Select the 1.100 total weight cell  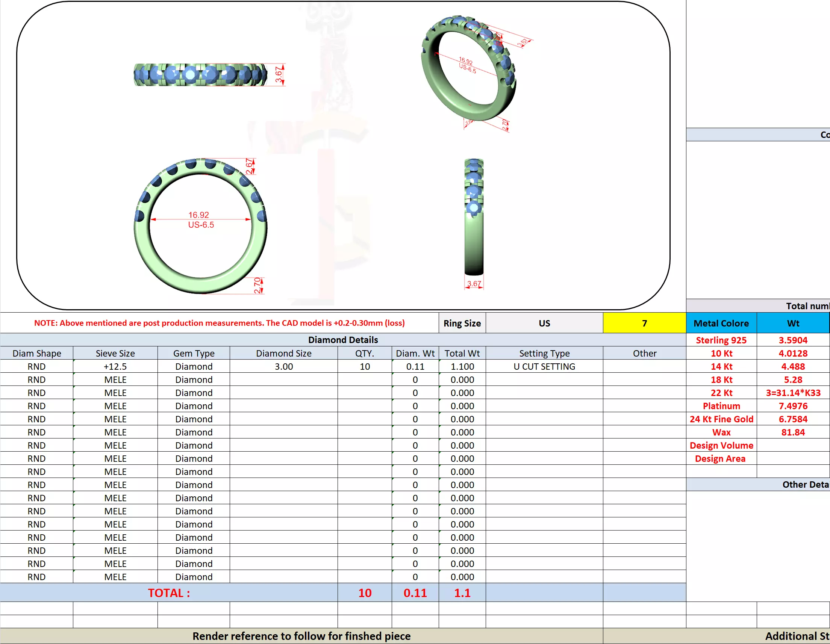(x=462, y=366)
